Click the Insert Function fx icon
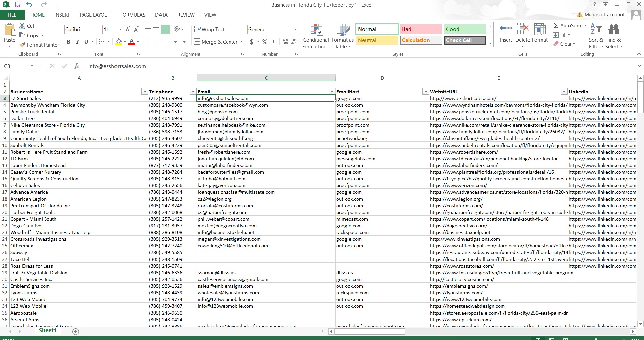 [77, 66]
